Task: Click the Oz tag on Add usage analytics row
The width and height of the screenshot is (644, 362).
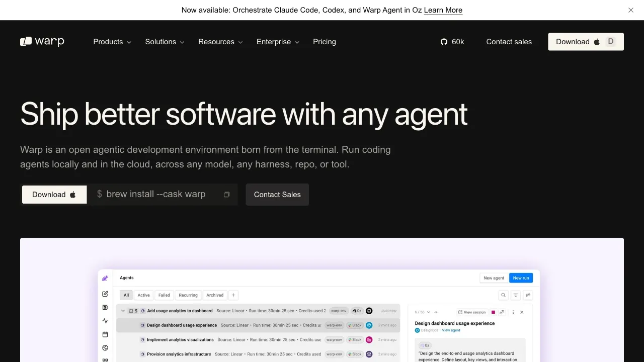Action: click(x=357, y=311)
